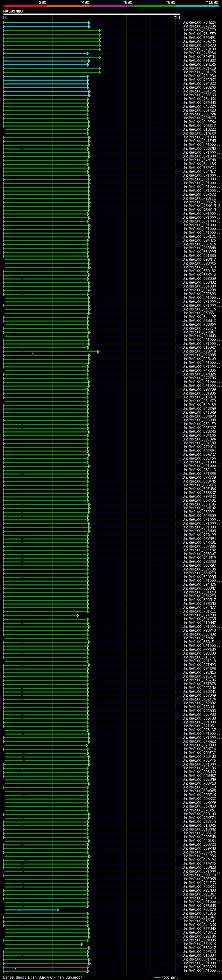Select hit UniRef100_O82443
Viewport: 222px width, 980px height.
pyautogui.click(x=199, y=470)
